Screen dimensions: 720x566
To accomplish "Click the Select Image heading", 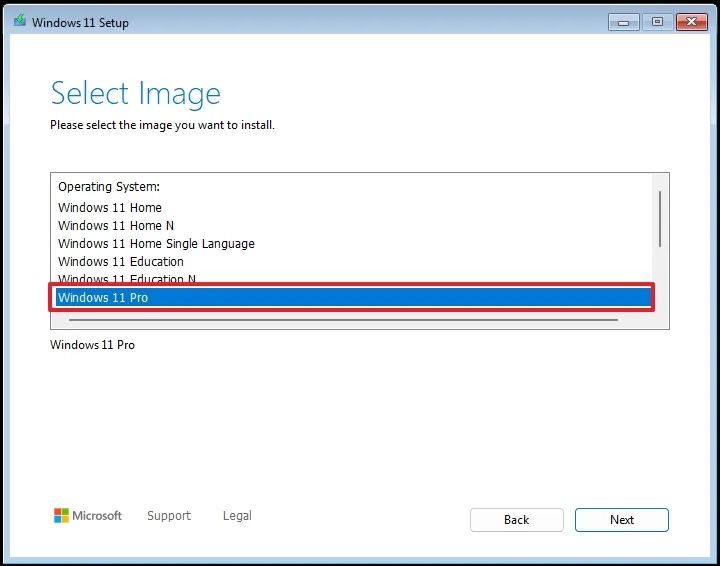I will 135,94.
